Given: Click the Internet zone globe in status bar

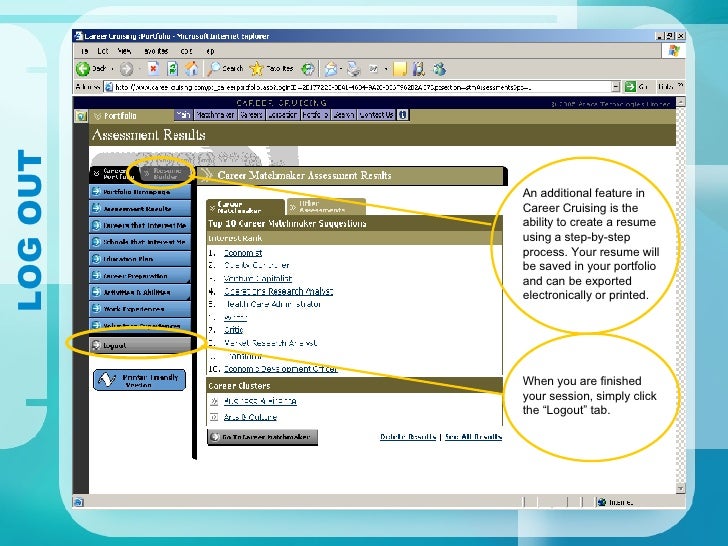Looking at the screenshot, I should point(602,502).
